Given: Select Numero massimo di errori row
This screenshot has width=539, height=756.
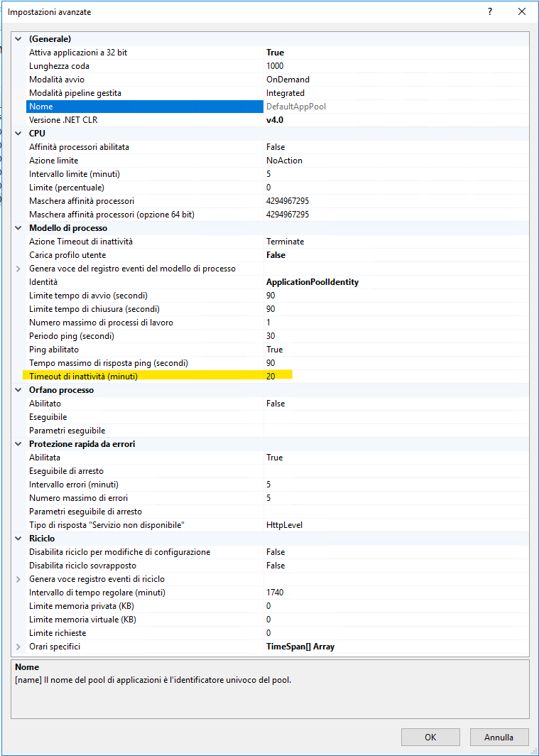Looking at the screenshot, I should (276, 498).
